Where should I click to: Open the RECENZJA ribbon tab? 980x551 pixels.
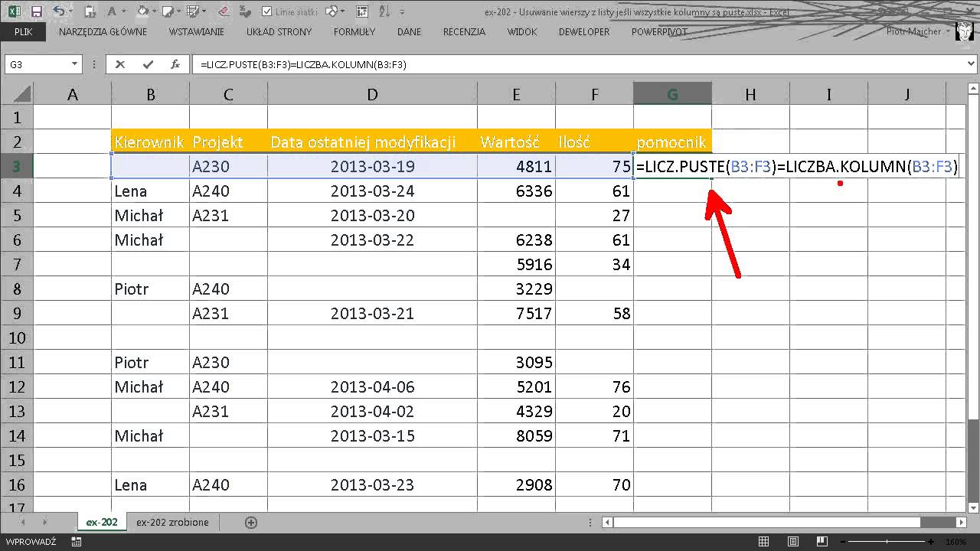[x=464, y=32]
